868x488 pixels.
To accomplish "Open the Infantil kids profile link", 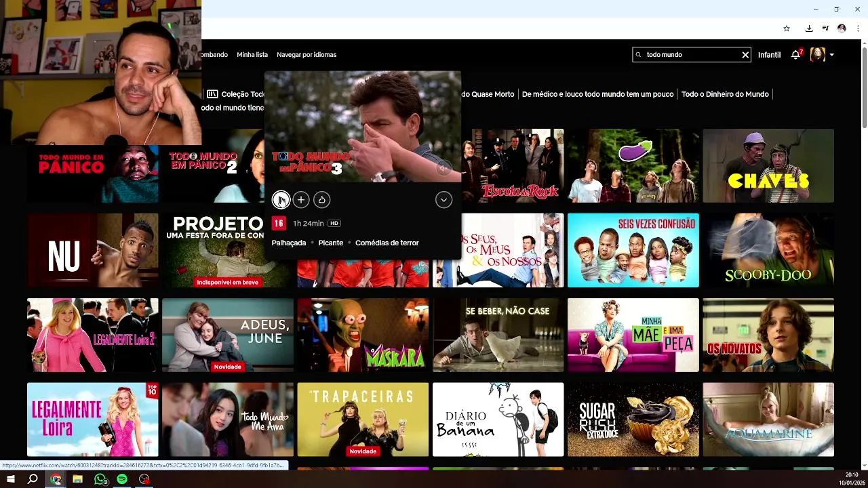I will coord(769,55).
